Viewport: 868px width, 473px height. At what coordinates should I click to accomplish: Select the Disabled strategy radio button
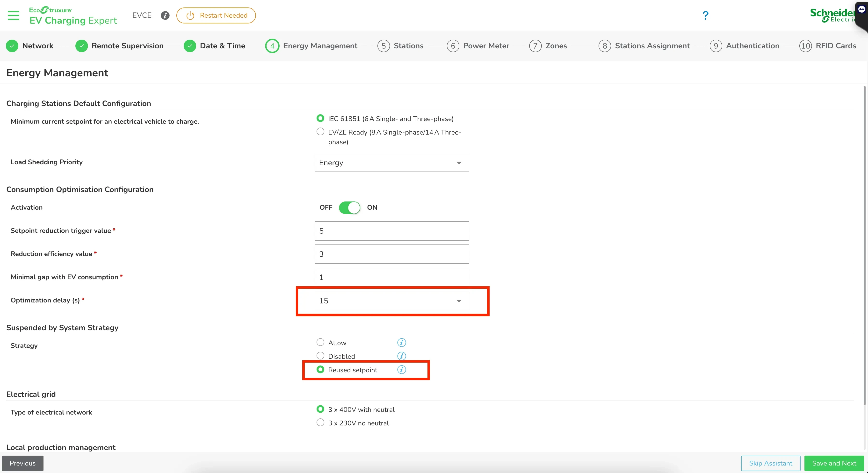tap(320, 356)
